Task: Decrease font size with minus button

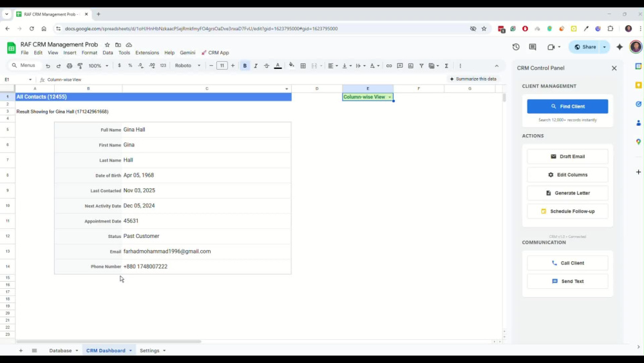Action: [211, 66]
